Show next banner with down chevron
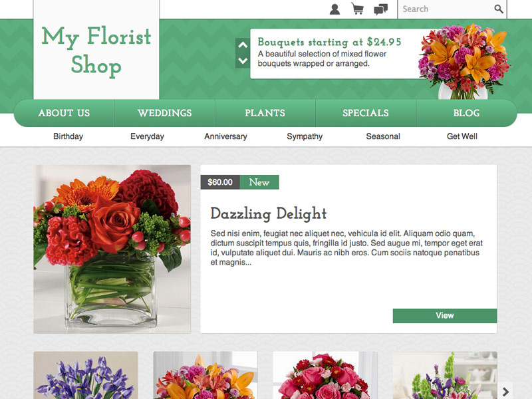The width and height of the screenshot is (532, 399). (243, 61)
